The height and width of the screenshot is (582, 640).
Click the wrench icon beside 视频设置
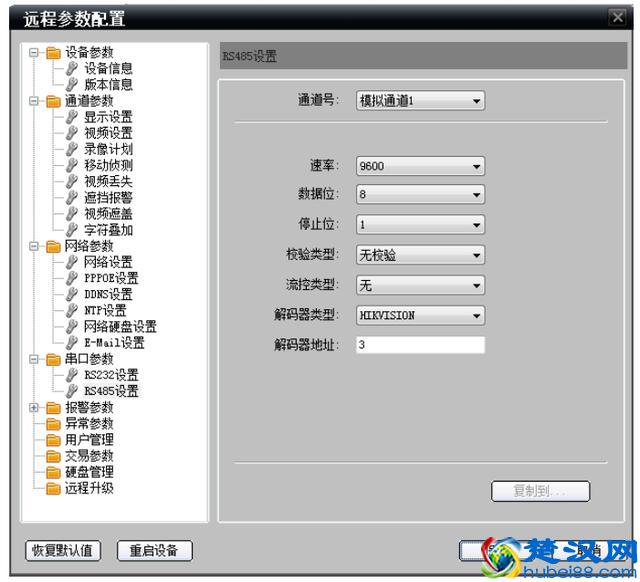click(72, 133)
